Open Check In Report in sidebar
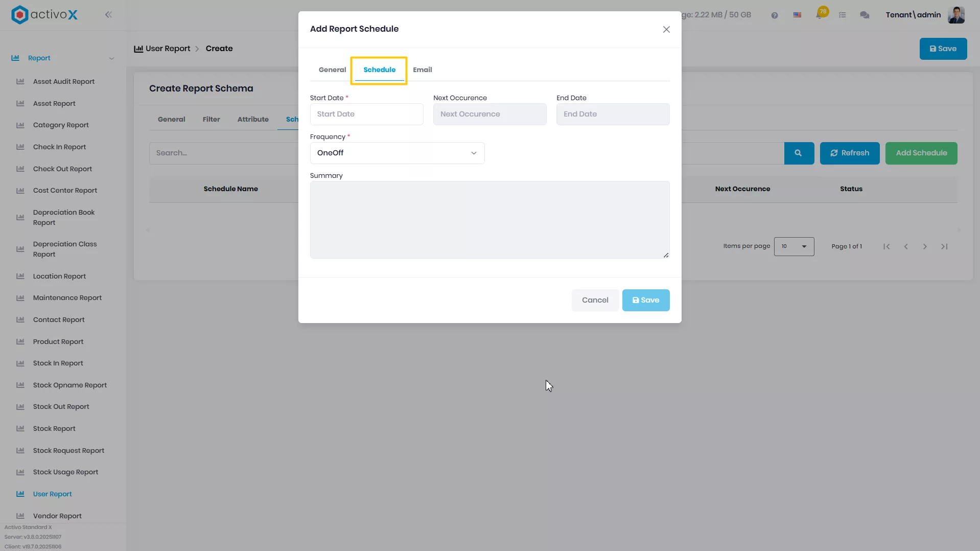The image size is (980, 551). tap(59, 147)
